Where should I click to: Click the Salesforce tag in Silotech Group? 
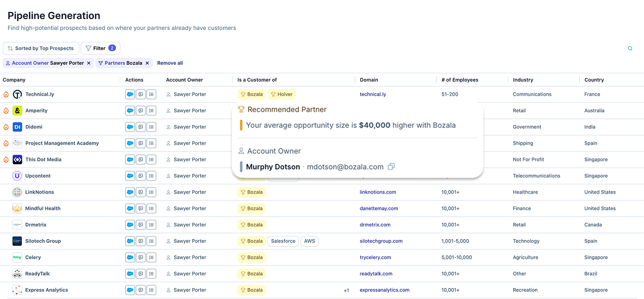pos(284,241)
